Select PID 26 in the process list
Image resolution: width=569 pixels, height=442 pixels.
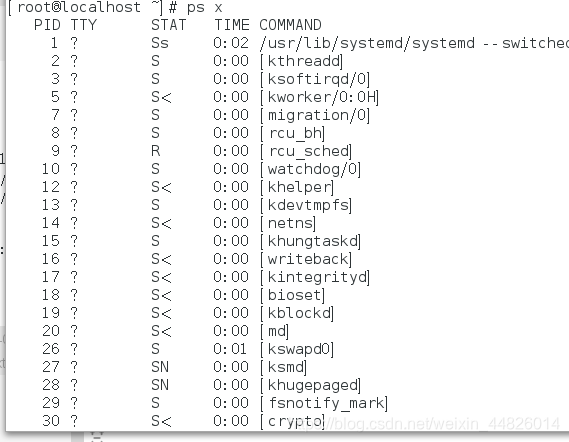point(51,349)
